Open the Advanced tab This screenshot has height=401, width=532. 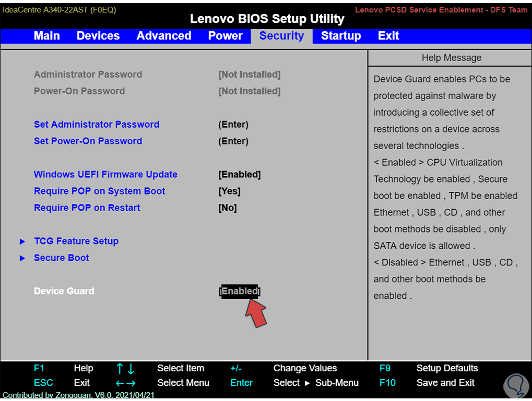pos(164,36)
